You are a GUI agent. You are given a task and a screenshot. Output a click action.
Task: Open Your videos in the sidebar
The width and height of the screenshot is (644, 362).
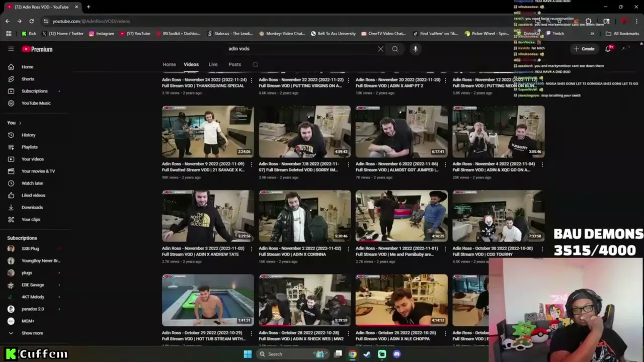point(32,159)
